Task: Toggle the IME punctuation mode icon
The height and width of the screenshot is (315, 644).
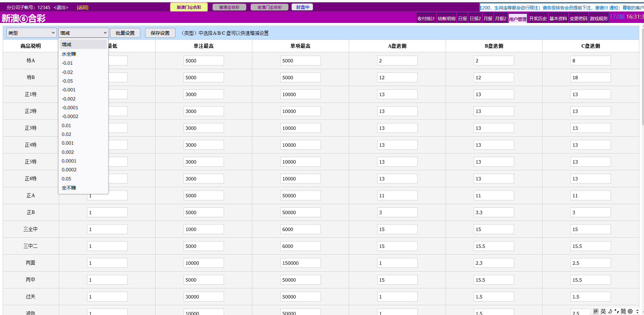Action: [x=617, y=311]
